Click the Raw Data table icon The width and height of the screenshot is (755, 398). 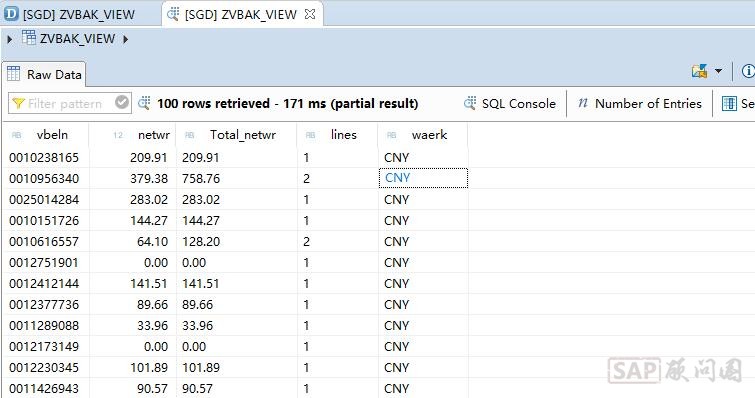pyautogui.click(x=13, y=74)
